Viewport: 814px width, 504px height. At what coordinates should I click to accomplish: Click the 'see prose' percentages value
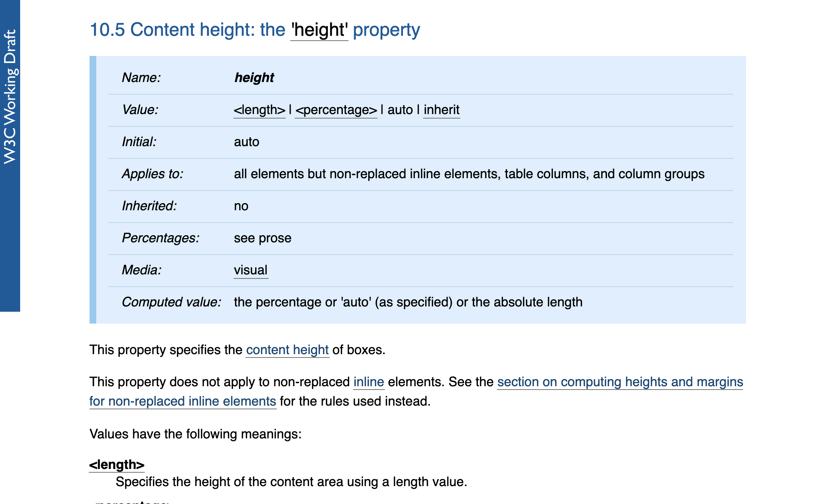point(263,238)
